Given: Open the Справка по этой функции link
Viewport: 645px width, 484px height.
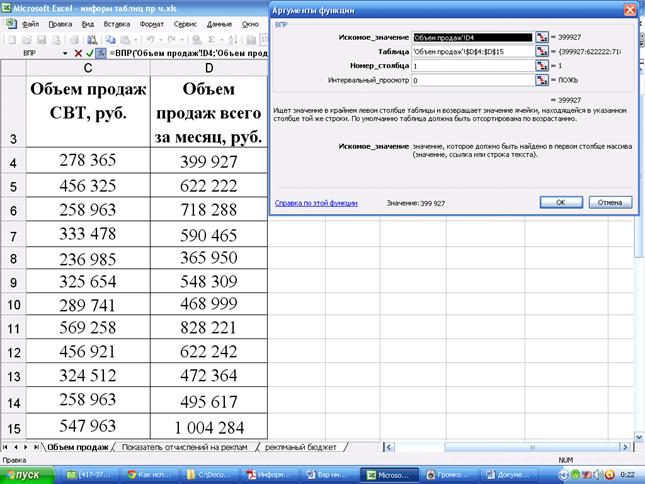Looking at the screenshot, I should [316, 203].
